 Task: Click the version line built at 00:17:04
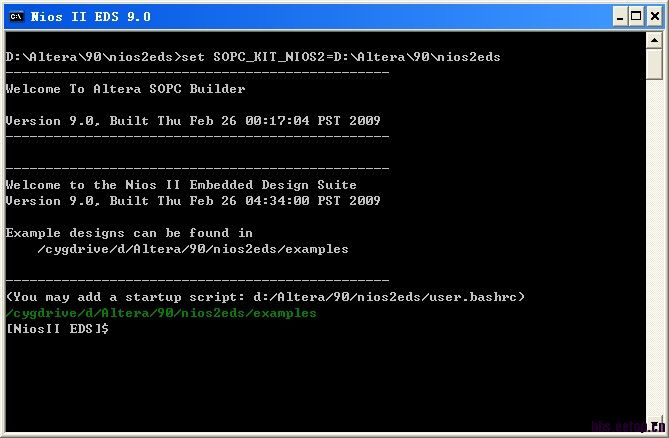(193, 121)
